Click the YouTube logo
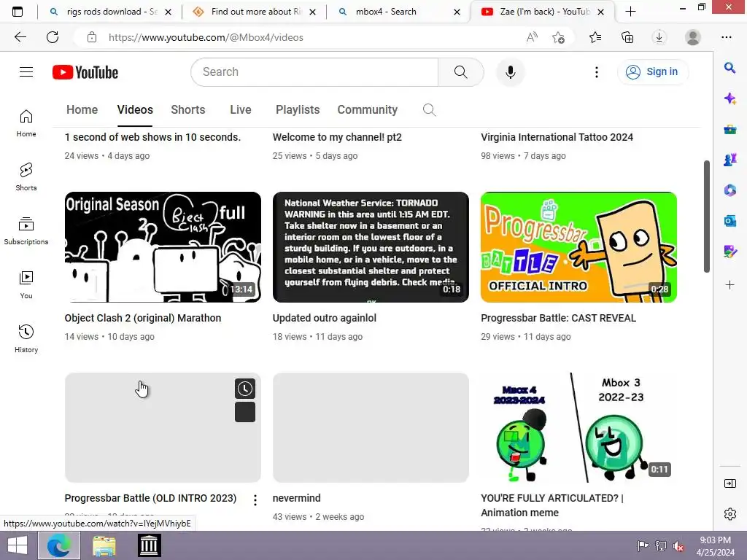 tap(85, 72)
